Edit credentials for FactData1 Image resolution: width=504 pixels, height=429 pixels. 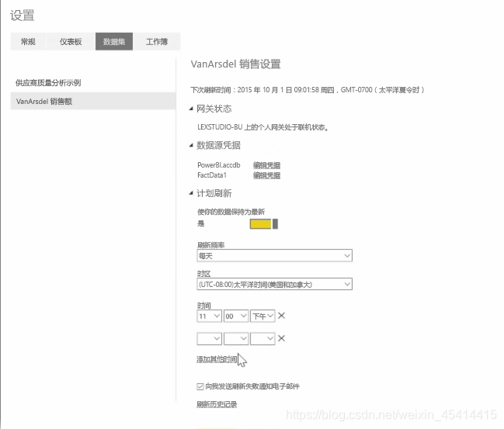(x=266, y=175)
